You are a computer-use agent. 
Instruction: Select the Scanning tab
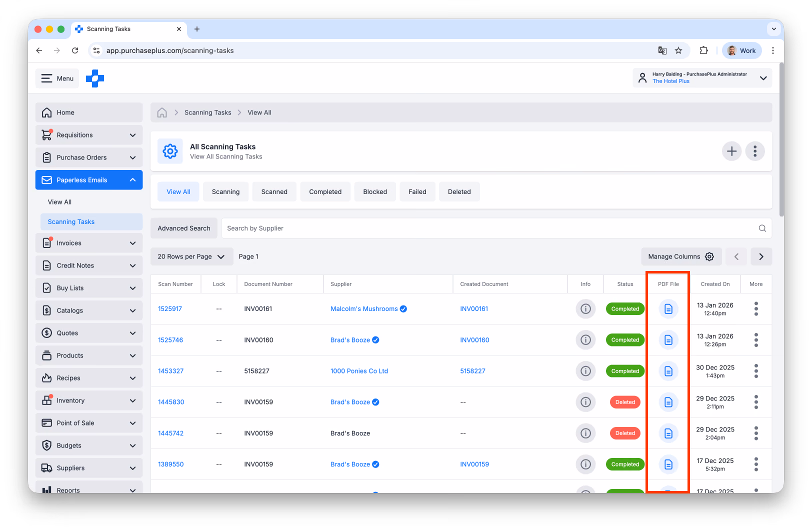(225, 191)
